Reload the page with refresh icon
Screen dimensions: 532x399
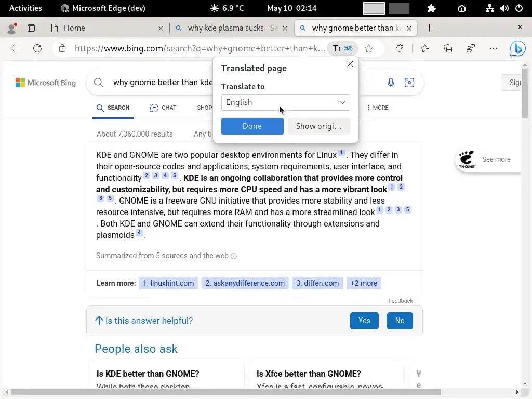pos(37,48)
